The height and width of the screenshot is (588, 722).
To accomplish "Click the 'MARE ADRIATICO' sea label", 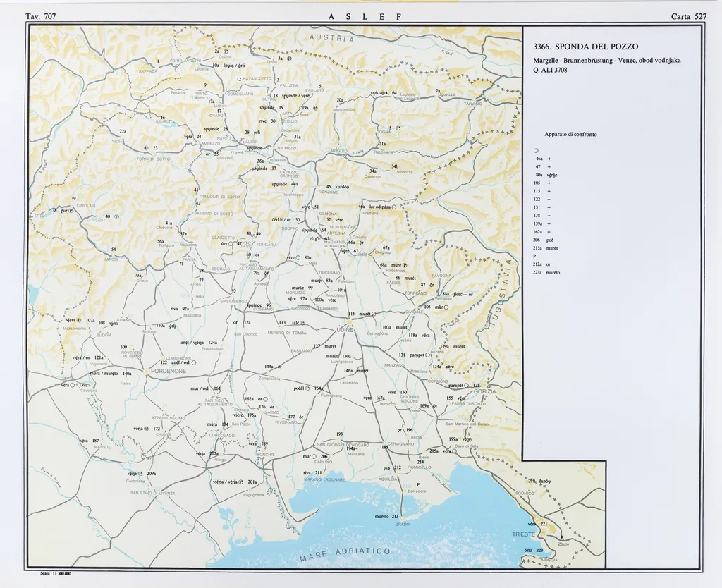I will [x=345, y=553].
